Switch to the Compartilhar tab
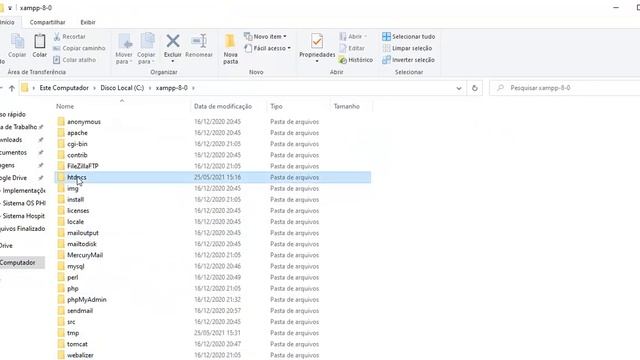The image size is (640, 360). pos(47,22)
